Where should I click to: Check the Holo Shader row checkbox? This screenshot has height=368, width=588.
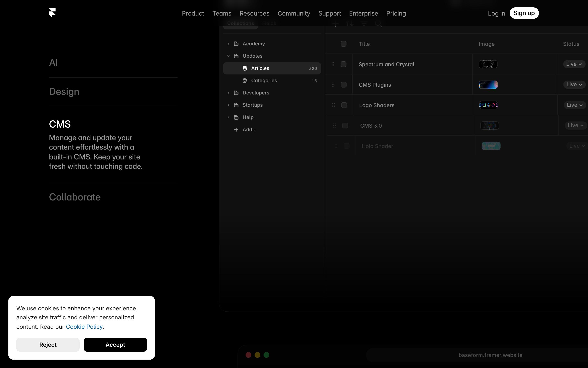pyautogui.click(x=346, y=146)
